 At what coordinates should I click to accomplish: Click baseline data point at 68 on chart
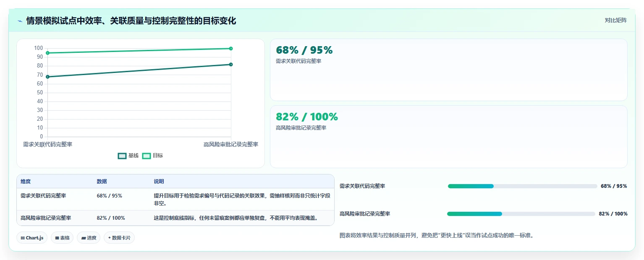[x=48, y=77]
